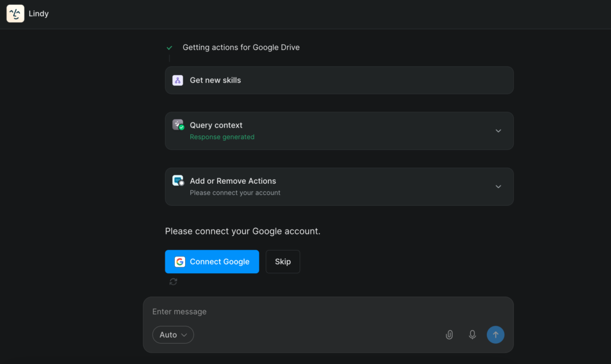
Task: Click the Connect Google button
Action: [212, 261]
